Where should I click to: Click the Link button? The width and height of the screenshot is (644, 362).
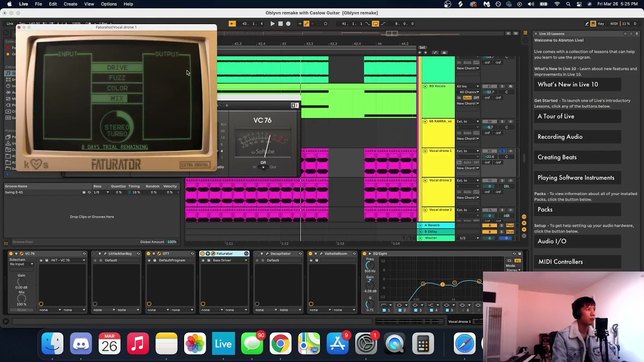coord(10,24)
